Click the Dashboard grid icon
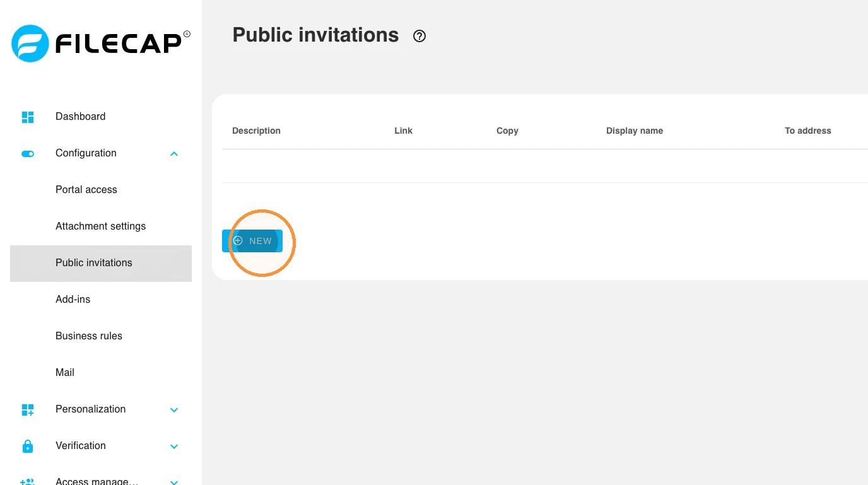This screenshot has width=868, height=485. click(x=28, y=117)
